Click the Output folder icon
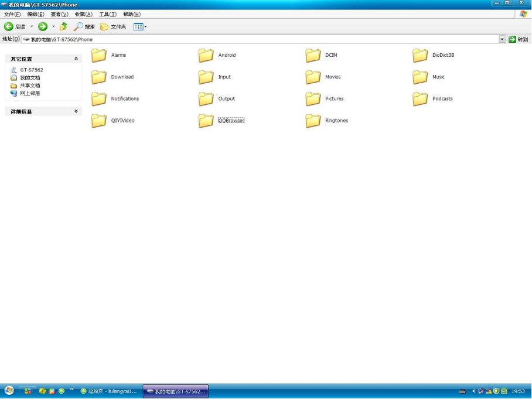Image resolution: width=532 pixels, height=399 pixels. pos(206,99)
